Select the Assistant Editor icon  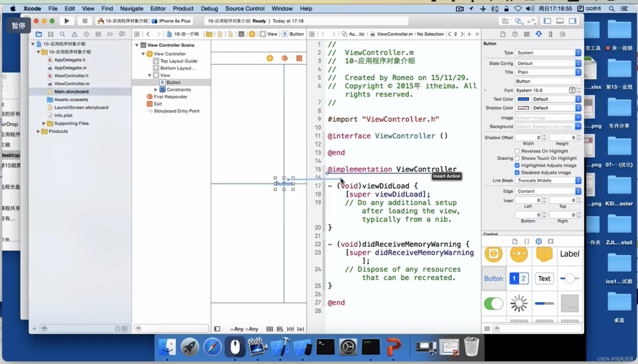tap(518, 21)
